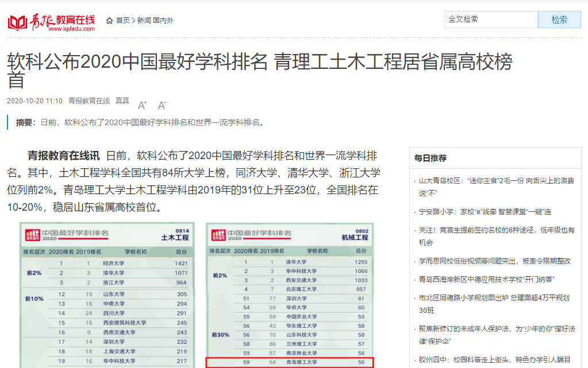
Task: Click the 青报教育在线 site logo
Action: click(51, 21)
